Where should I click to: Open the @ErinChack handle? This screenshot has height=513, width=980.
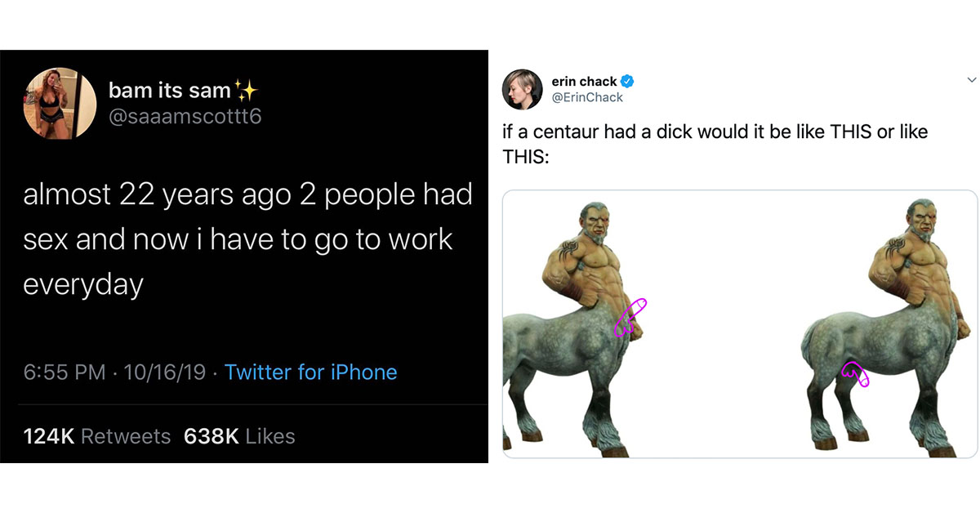587,97
